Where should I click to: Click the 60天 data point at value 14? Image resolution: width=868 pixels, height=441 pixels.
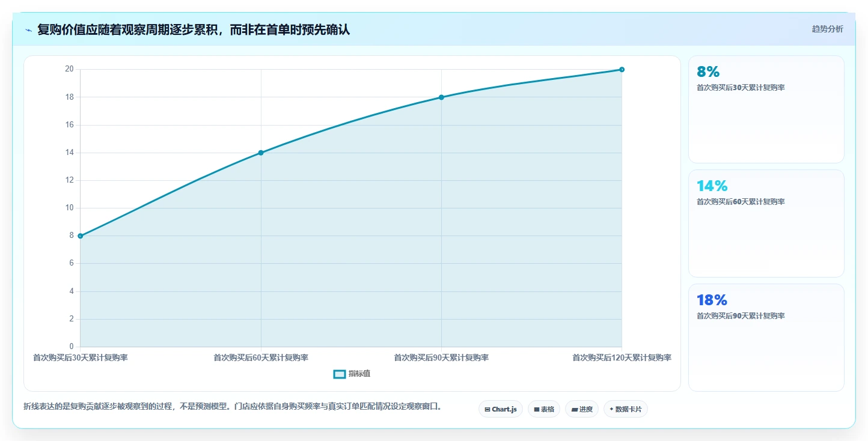[261, 153]
